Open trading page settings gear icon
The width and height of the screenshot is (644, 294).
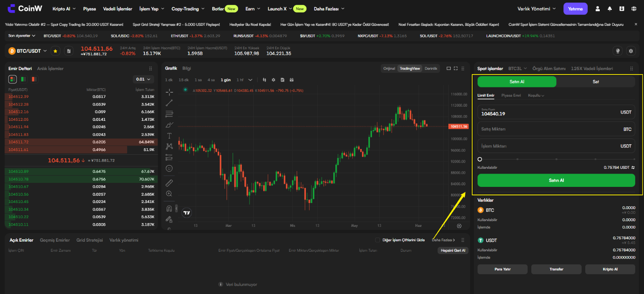click(x=631, y=51)
